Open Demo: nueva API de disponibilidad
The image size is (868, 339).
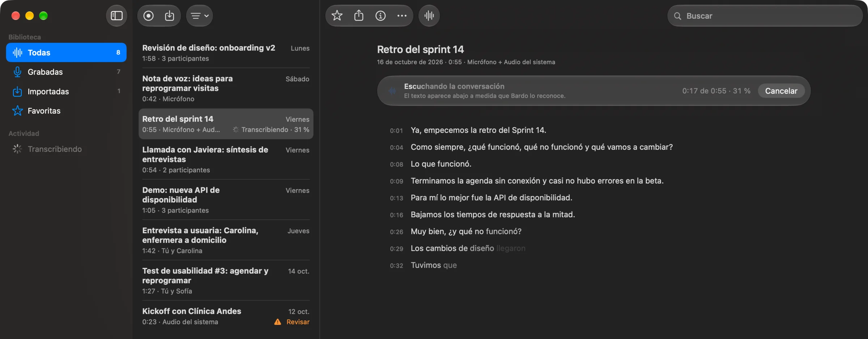coord(226,200)
